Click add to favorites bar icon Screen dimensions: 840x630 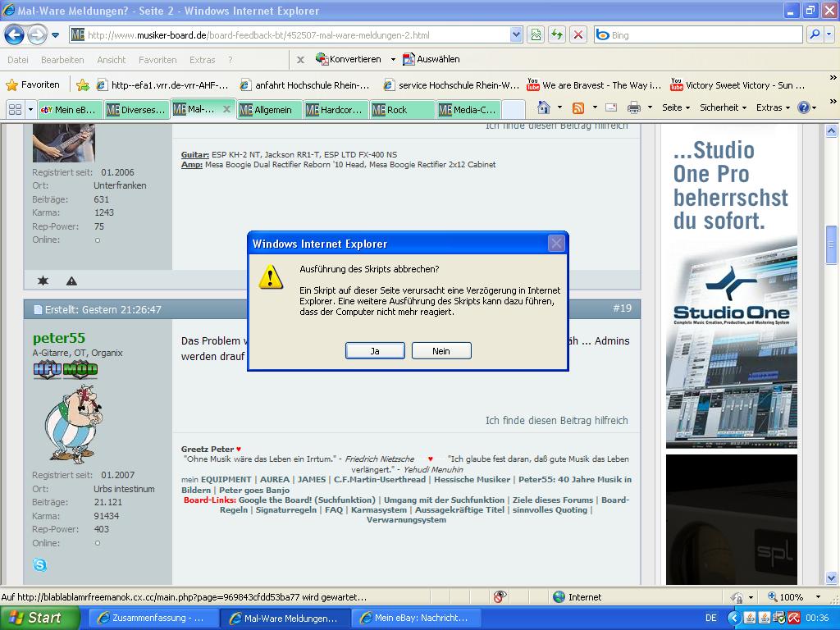tap(83, 84)
